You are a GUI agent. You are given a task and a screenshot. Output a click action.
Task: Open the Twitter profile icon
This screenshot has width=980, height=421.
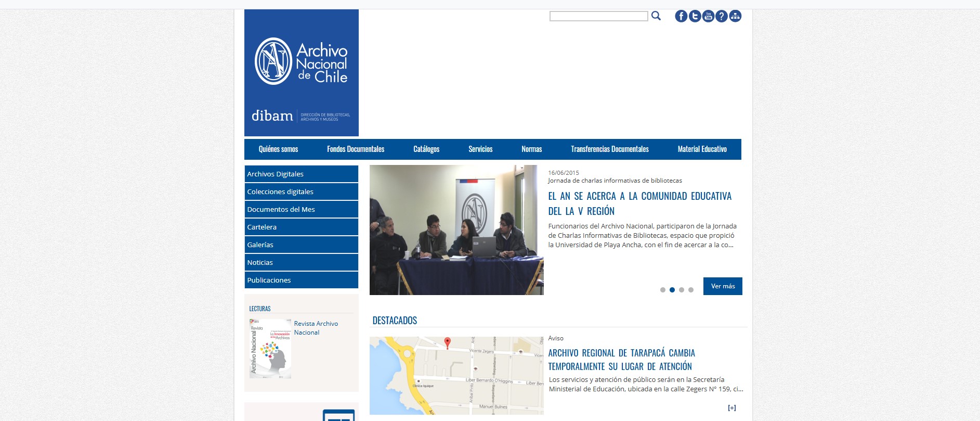point(695,16)
